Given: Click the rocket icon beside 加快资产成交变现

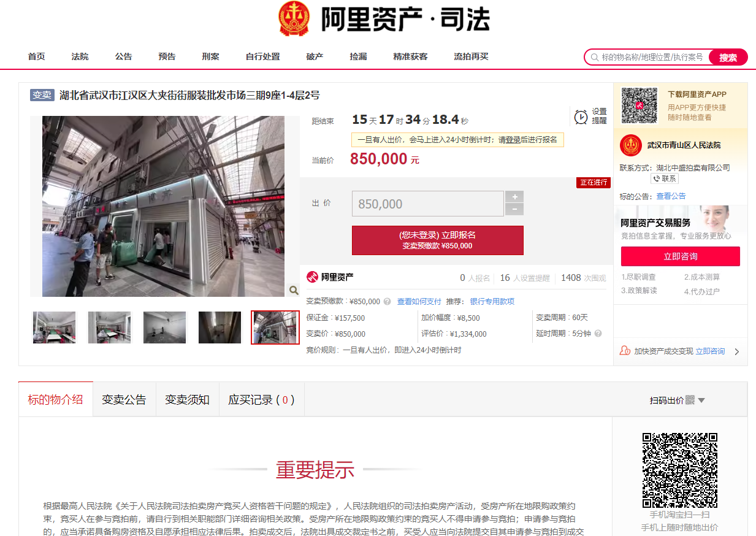Looking at the screenshot, I should pyautogui.click(x=625, y=351).
